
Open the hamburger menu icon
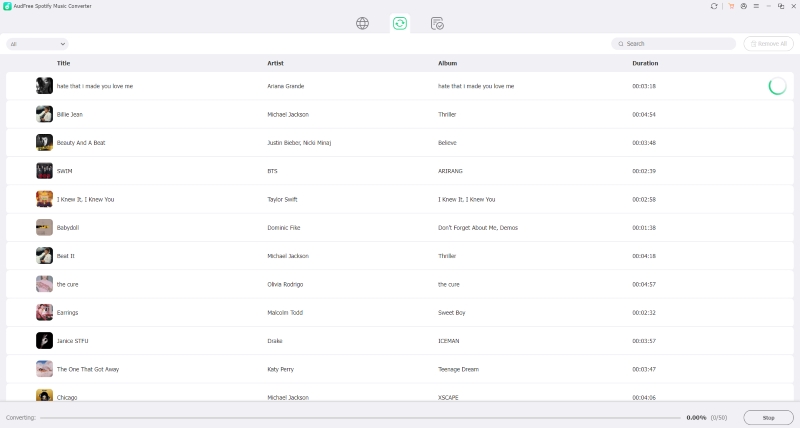(756, 6)
